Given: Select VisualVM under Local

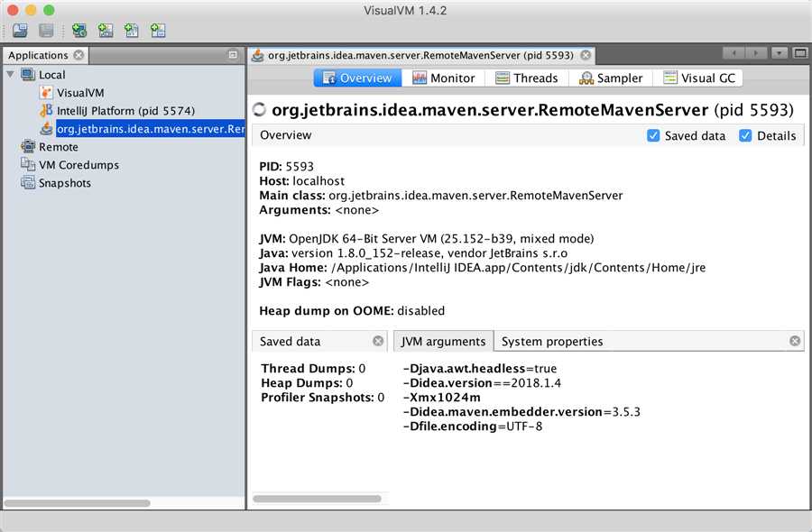Looking at the screenshot, I should (80, 93).
